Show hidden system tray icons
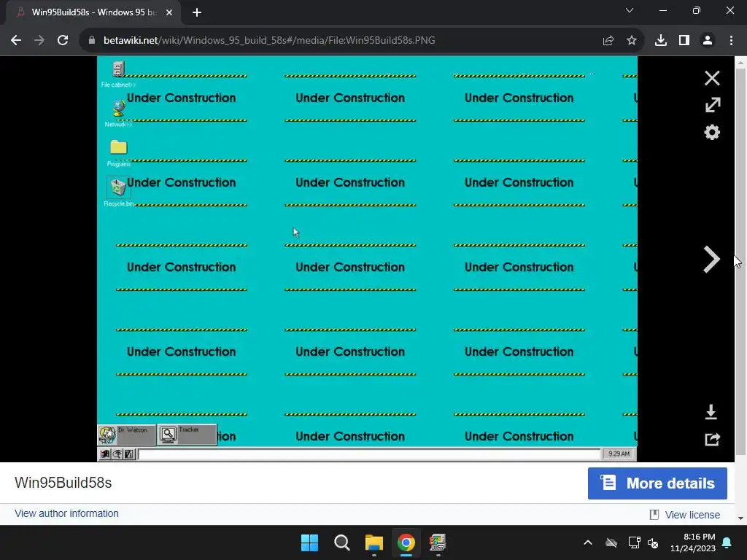The image size is (747, 560). [588, 542]
